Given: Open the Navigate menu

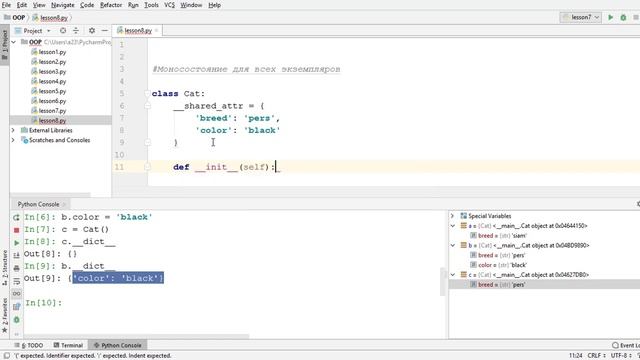Looking at the screenshot, I should tap(62, 5).
